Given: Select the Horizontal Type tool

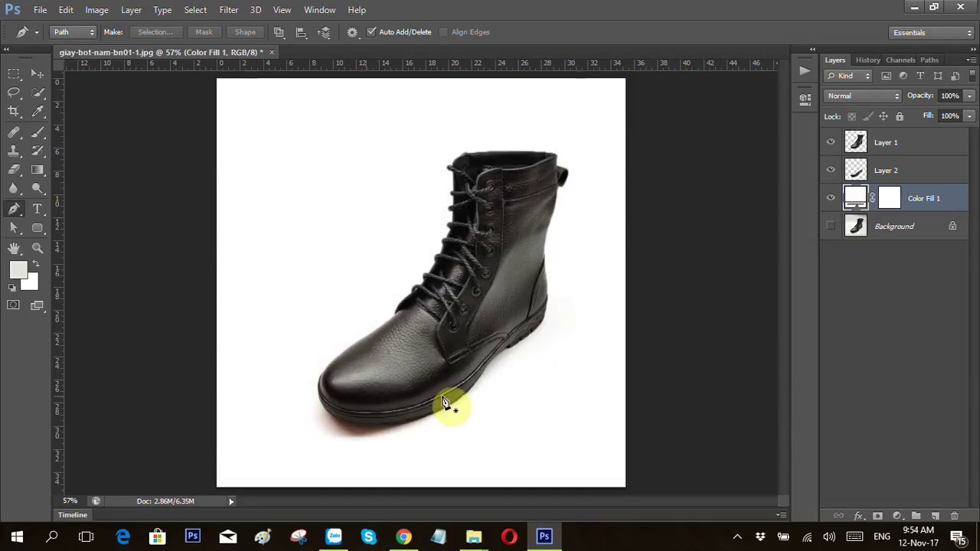Looking at the screenshot, I should click(38, 209).
